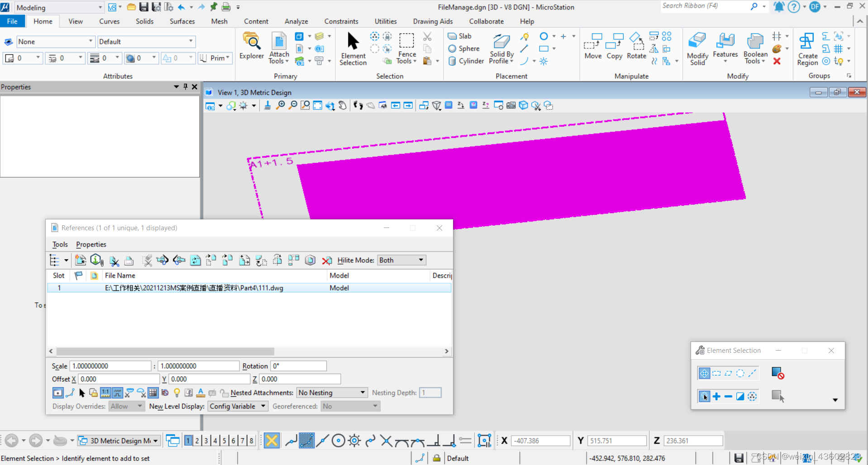Image resolution: width=868 pixels, height=465 pixels.
Task: Open Nested Attachments dropdown
Action: click(x=332, y=393)
